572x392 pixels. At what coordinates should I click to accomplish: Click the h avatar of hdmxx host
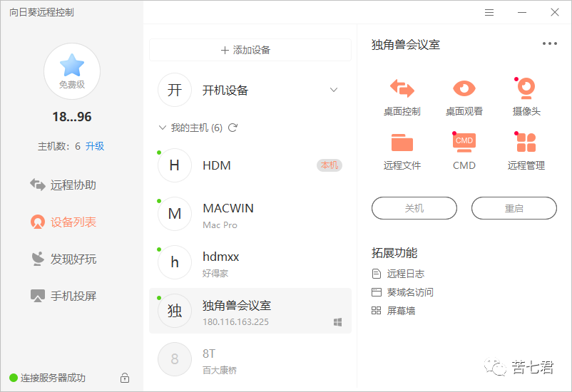tap(175, 262)
